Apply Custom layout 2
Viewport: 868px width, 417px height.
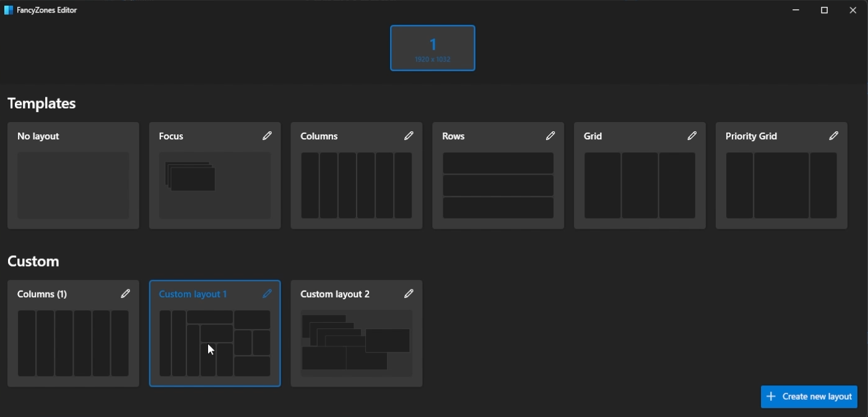(356, 343)
